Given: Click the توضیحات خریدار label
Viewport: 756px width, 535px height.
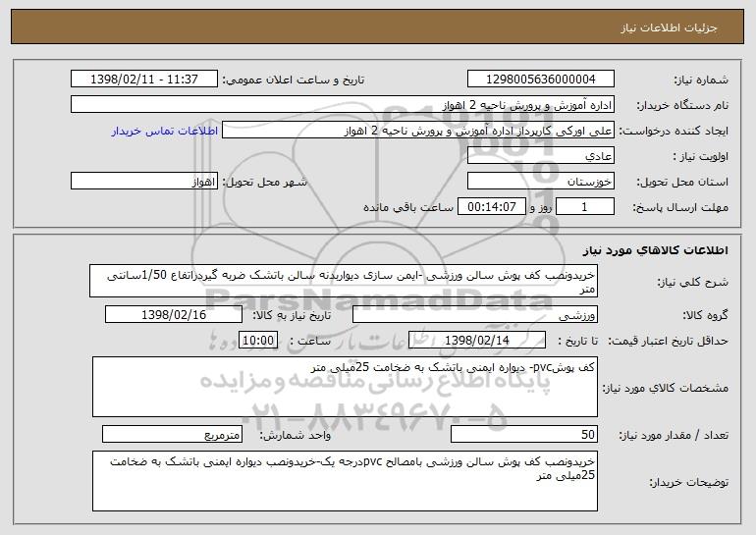Looking at the screenshot, I should (688, 482).
